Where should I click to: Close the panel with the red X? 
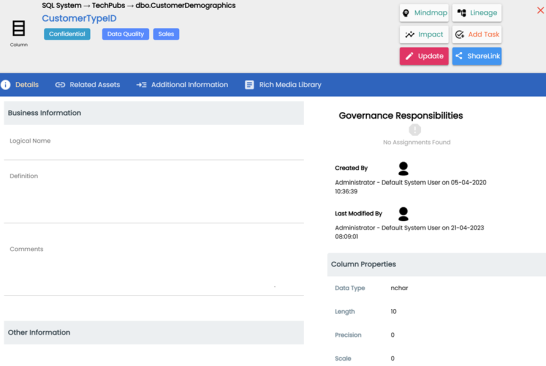point(540,10)
